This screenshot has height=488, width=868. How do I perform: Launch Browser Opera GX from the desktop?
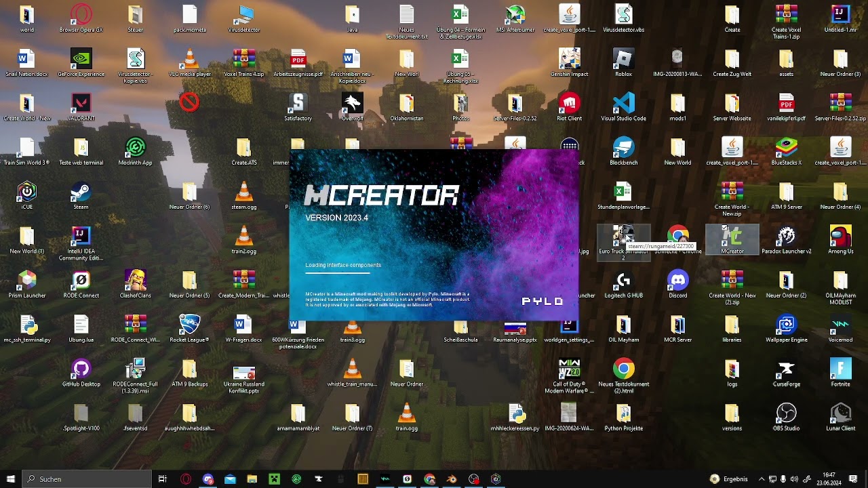tap(81, 19)
